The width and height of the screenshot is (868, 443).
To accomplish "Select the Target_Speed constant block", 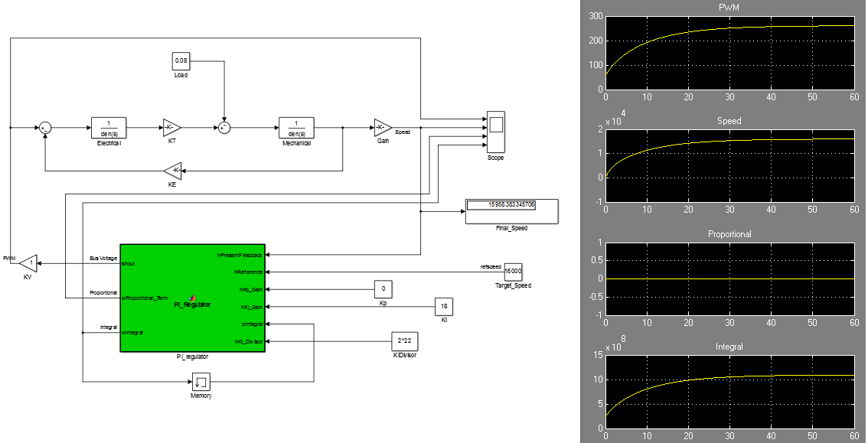I will click(x=513, y=271).
